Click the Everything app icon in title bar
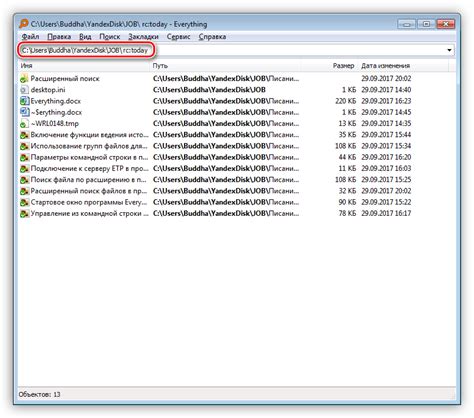The image size is (474, 418). pos(24,24)
